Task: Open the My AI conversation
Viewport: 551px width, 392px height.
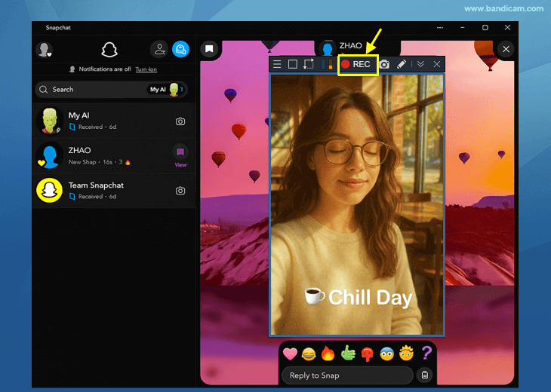Action: 113,121
